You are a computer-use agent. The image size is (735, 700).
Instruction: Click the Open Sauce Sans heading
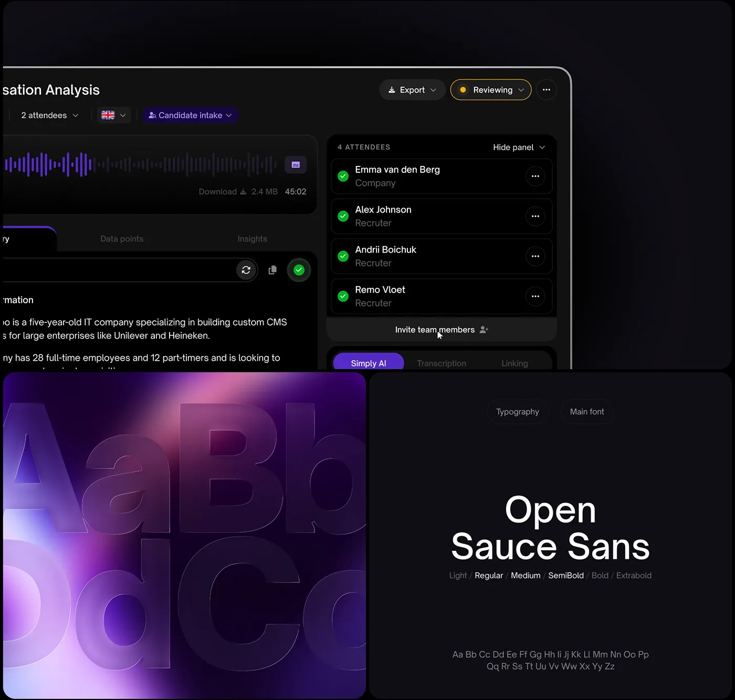[x=551, y=528]
